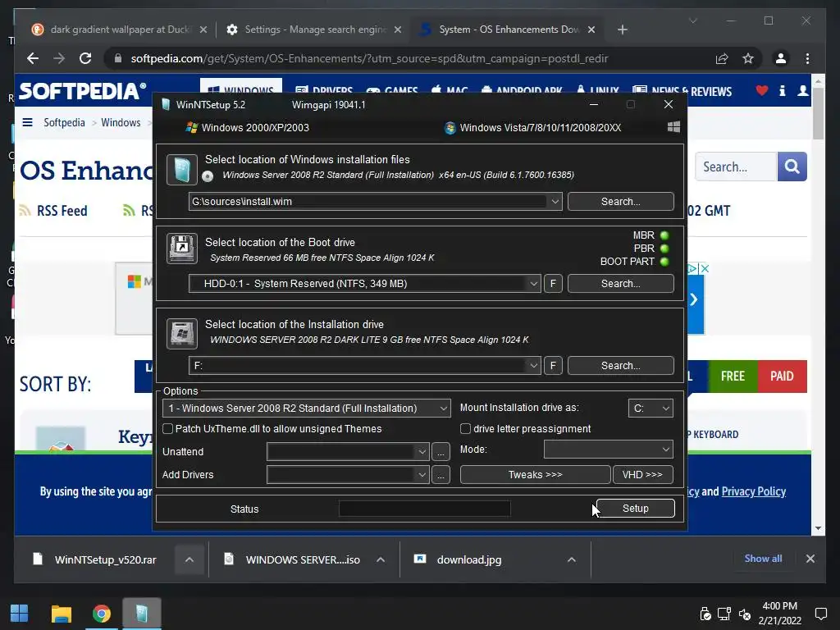840x630 pixels.
Task: Open the Windows Server 2008 R2 edition dropdown
Action: (307, 409)
